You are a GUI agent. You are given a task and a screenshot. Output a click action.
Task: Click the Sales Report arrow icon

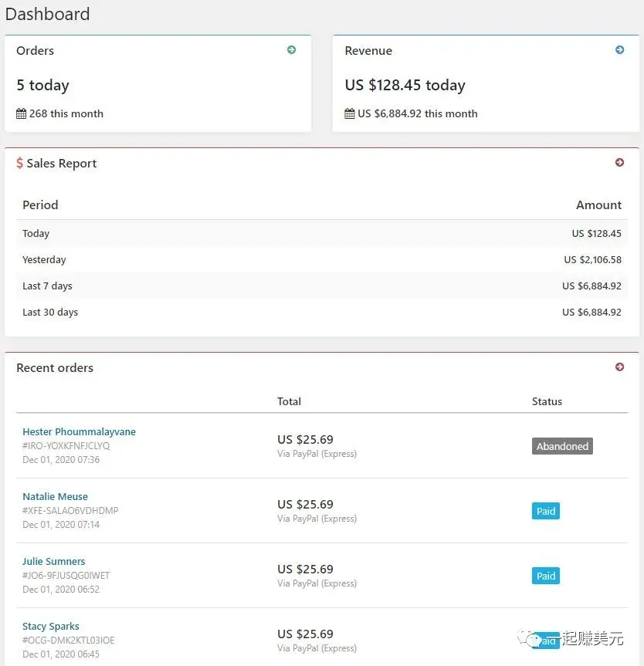[619, 163]
